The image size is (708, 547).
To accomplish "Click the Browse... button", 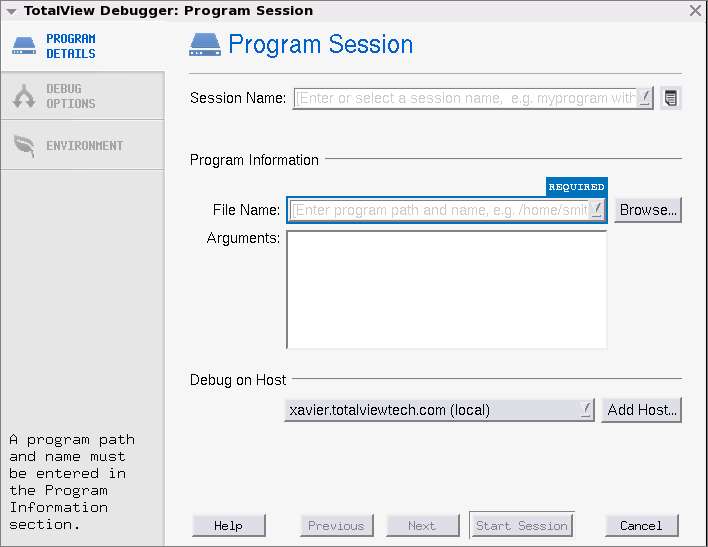I will click(647, 210).
